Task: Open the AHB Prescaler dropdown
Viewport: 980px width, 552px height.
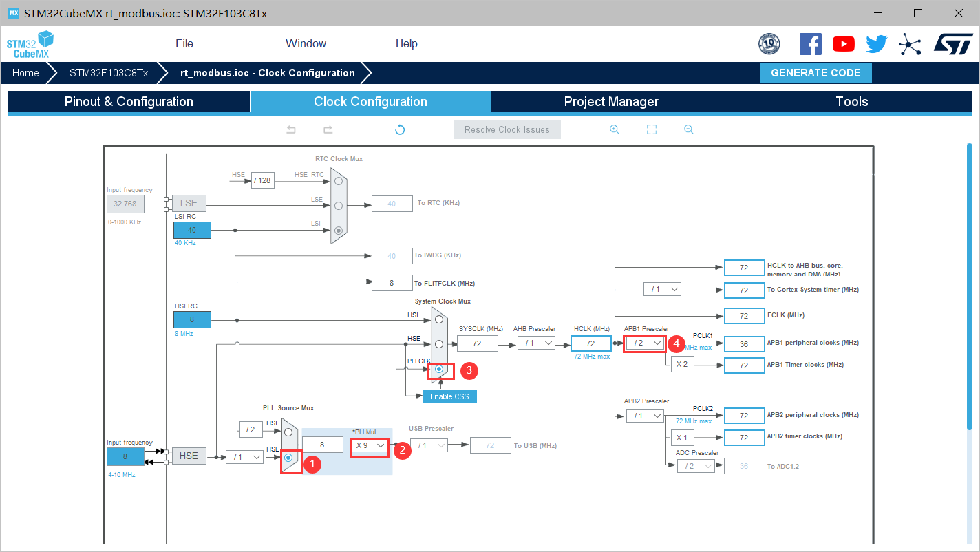Action: coord(536,343)
